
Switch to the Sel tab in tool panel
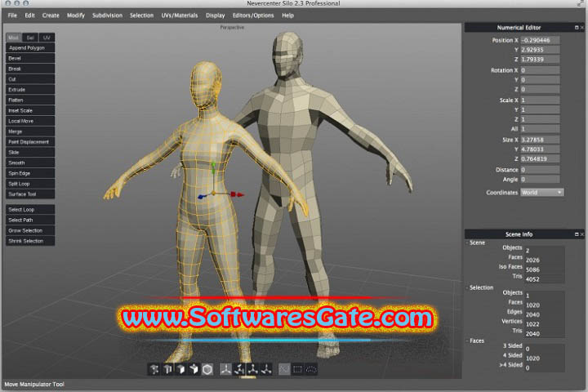tap(30, 38)
